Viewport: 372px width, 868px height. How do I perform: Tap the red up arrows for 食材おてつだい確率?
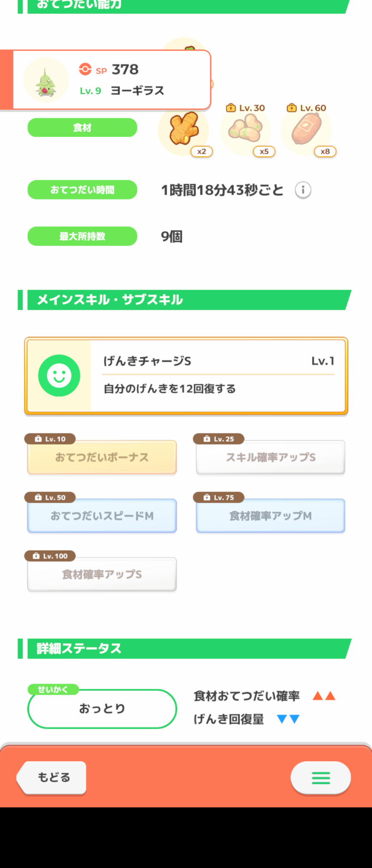(x=324, y=696)
